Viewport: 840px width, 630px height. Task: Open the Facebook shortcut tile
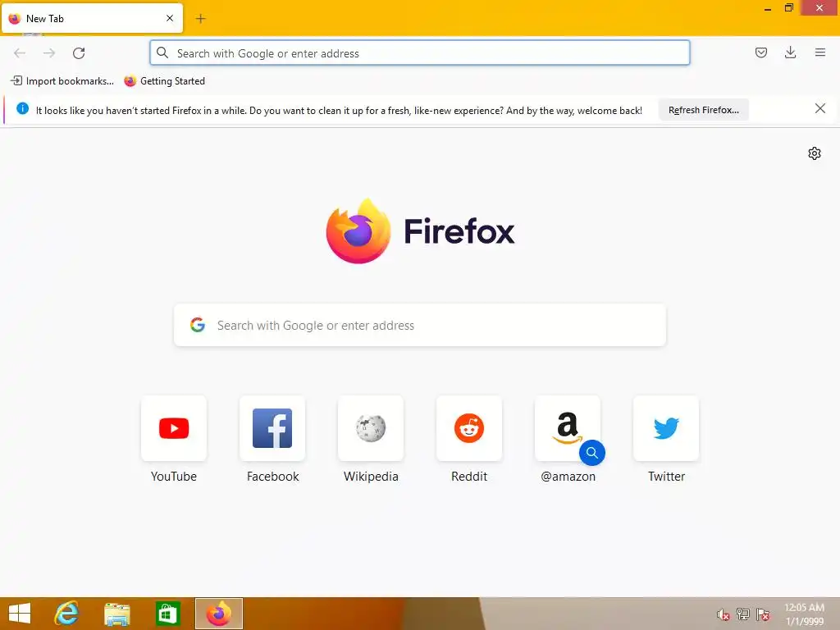pyautogui.click(x=272, y=428)
